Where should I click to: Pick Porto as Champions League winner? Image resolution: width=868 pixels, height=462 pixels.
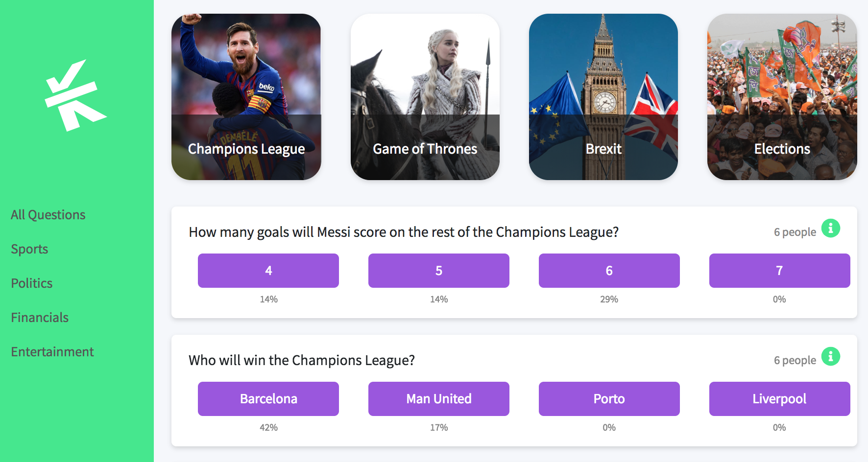click(x=609, y=399)
